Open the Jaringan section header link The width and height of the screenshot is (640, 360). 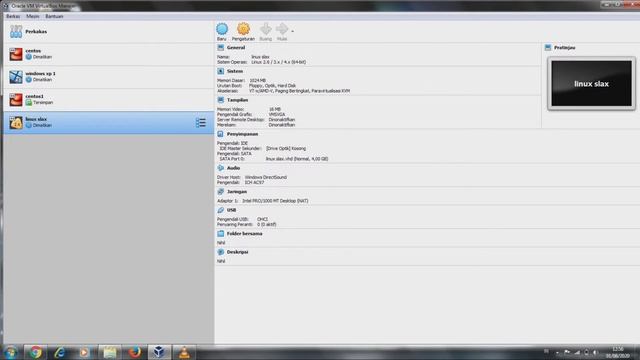tap(237, 191)
